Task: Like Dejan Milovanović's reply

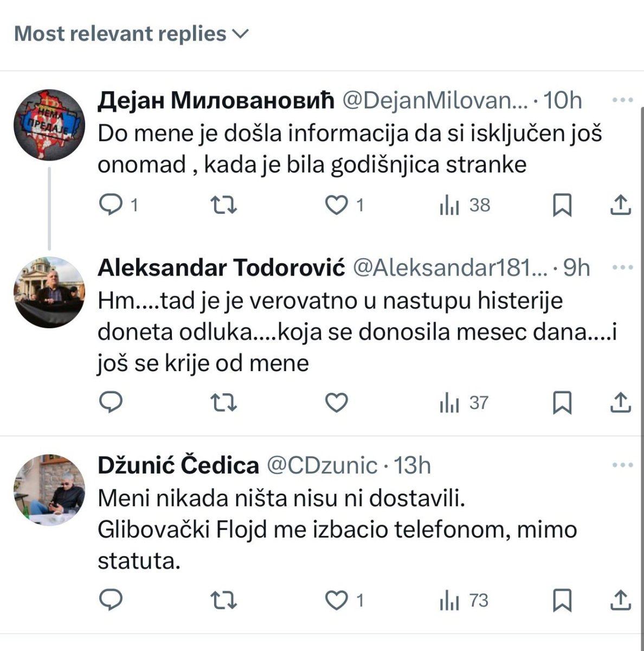Action: tap(336, 205)
